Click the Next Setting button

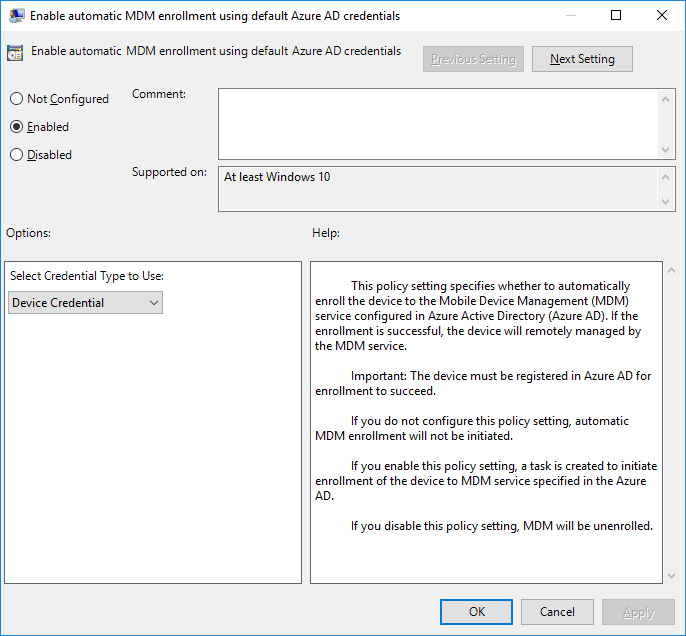click(582, 59)
